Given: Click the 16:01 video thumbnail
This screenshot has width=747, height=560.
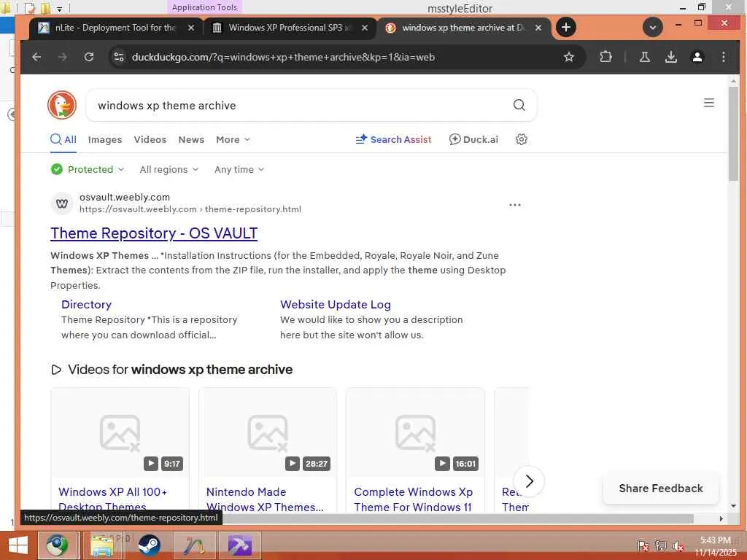Looking at the screenshot, I should click(415, 432).
